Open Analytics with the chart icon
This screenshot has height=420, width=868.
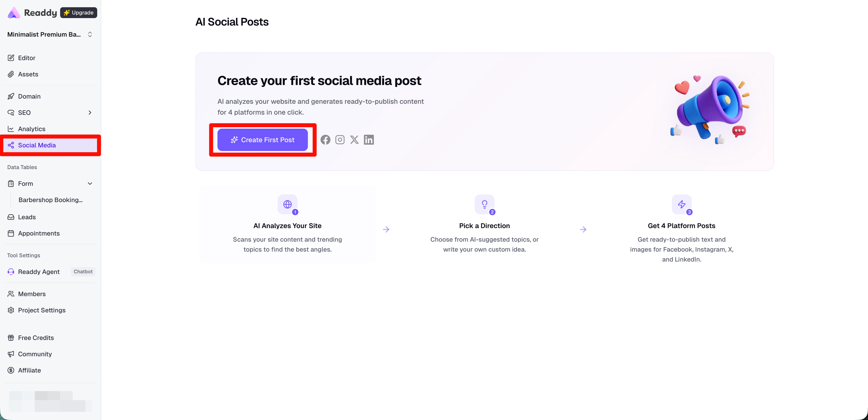click(x=11, y=129)
